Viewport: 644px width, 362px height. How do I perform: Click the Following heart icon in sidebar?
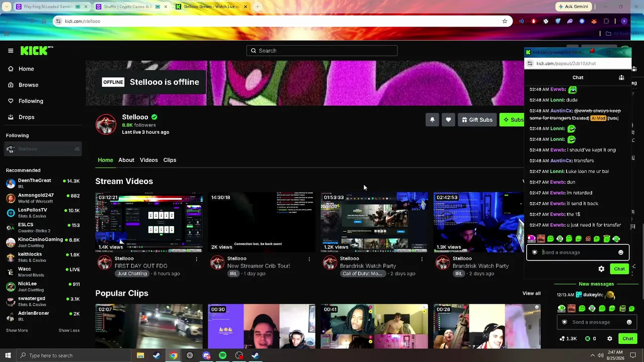(11, 101)
